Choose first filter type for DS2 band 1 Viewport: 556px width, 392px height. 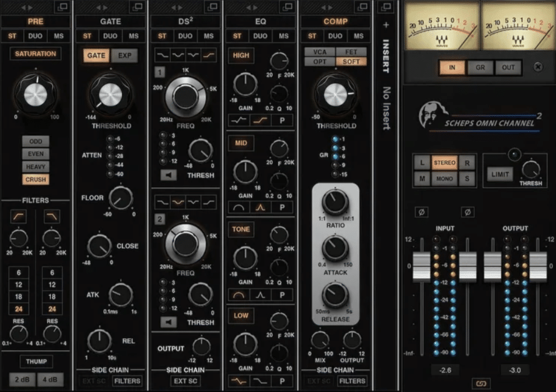click(x=162, y=55)
